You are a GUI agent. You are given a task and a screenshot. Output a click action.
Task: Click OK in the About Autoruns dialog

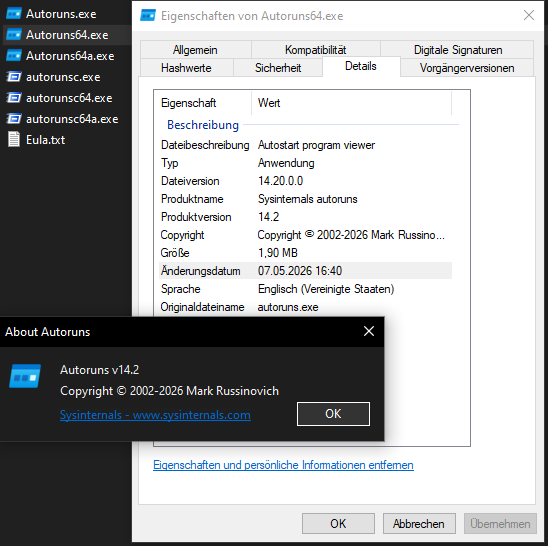[333, 414]
